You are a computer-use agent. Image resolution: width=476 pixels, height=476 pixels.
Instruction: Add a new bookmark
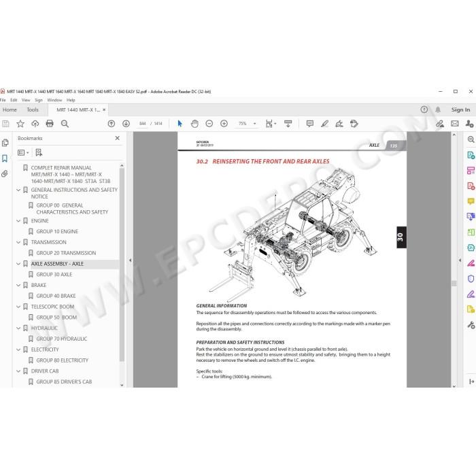(x=39, y=153)
